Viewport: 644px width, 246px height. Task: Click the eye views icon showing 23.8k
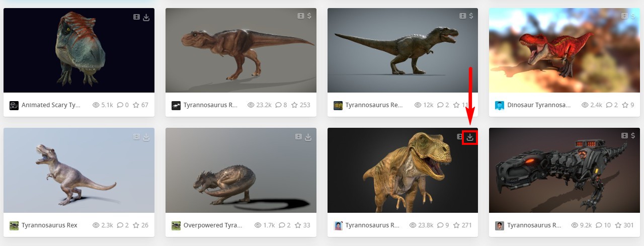point(413,225)
